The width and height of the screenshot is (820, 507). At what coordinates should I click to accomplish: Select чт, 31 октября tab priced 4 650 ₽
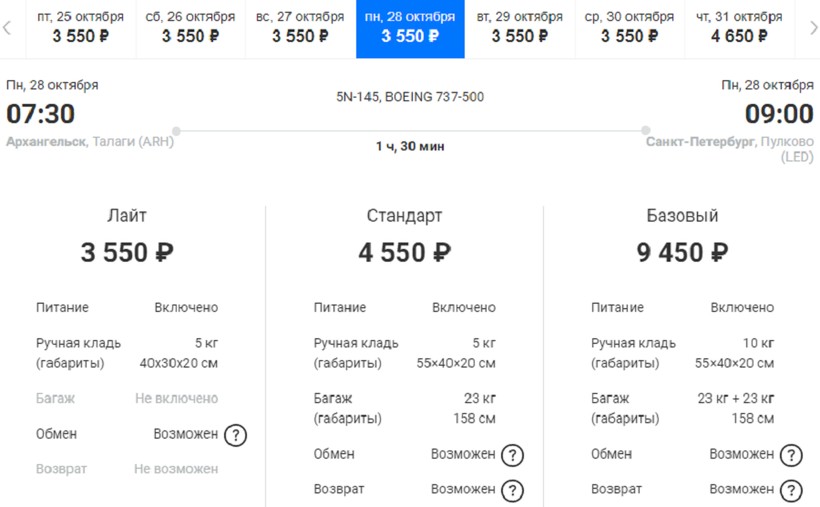740,27
